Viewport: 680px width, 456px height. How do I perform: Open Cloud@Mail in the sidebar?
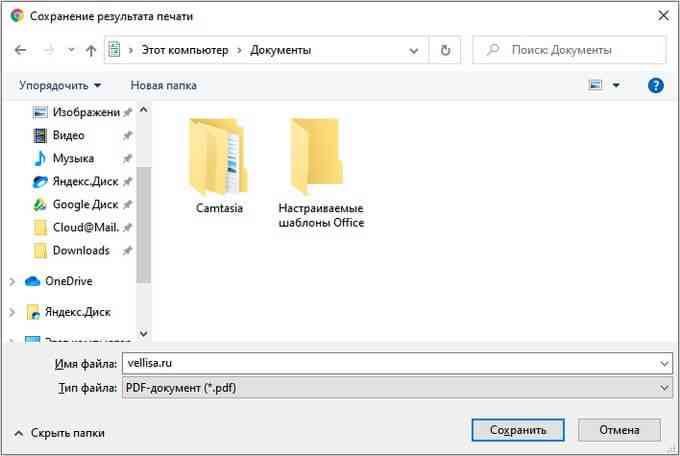tap(75, 227)
